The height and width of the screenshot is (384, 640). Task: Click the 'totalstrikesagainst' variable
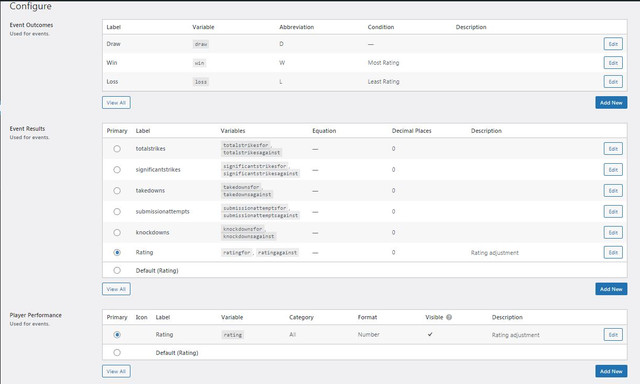click(x=251, y=153)
